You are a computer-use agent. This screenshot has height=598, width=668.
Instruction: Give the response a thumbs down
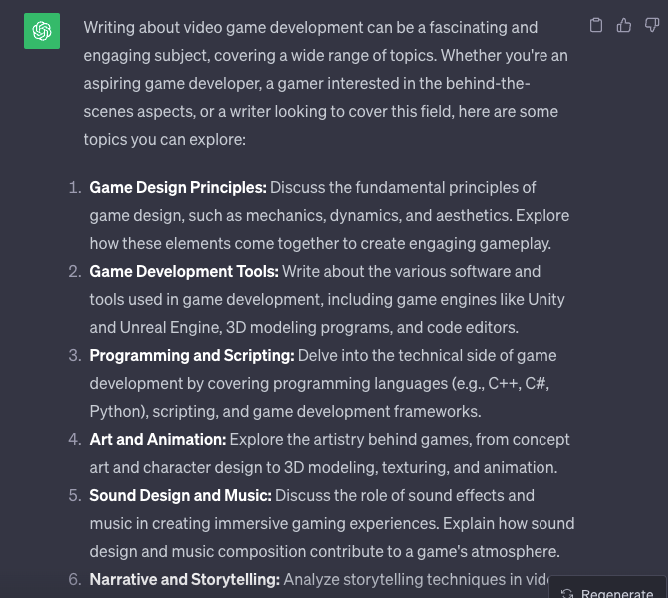click(652, 25)
